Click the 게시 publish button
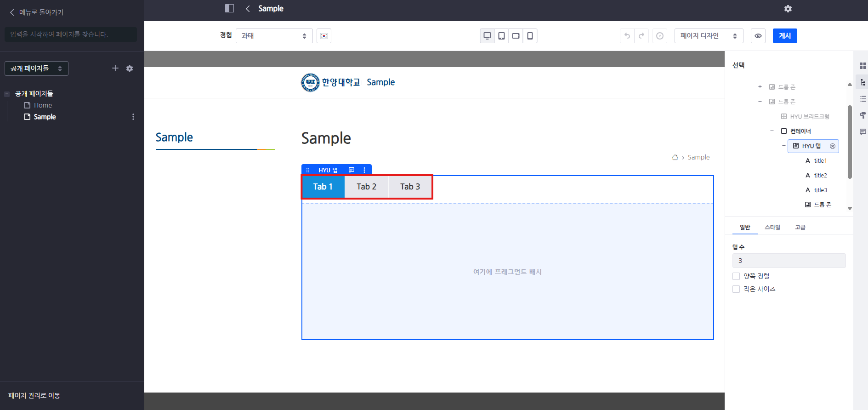868x410 pixels. pyautogui.click(x=784, y=36)
